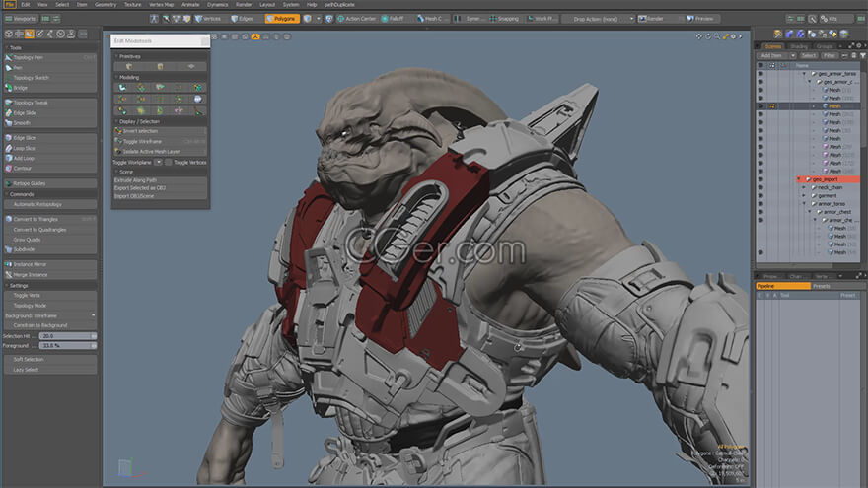Switch selection mode to Vertices
Viewport: 868px width, 488px height.
[x=208, y=19]
